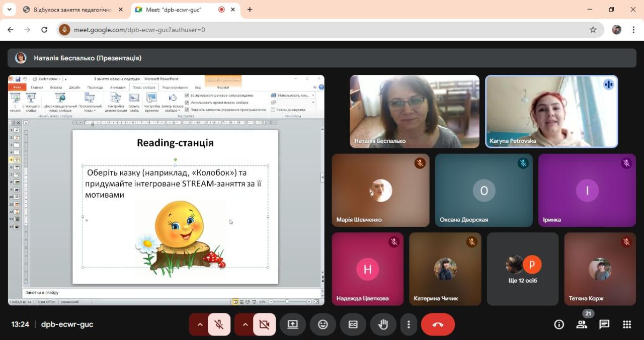Switch to Переходы ribbon tab

[95, 87]
